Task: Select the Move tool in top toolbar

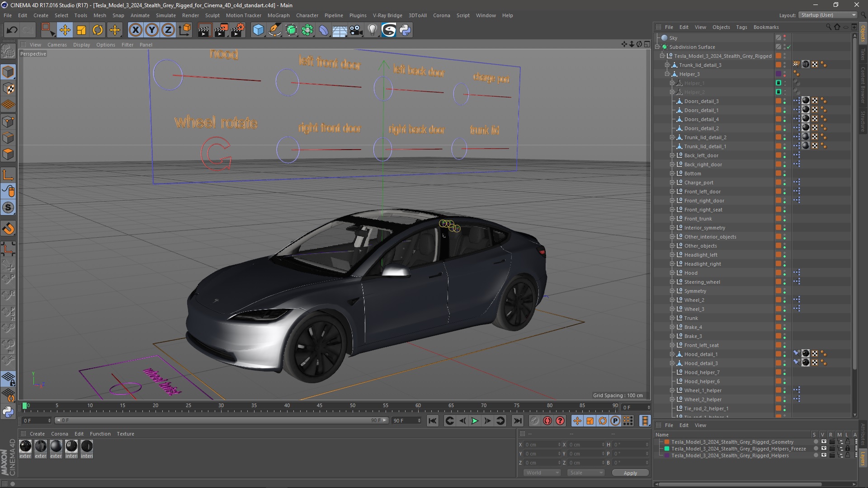Action: coord(65,30)
